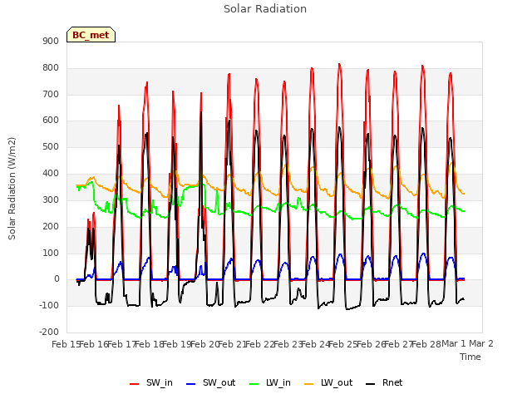532x399 pixels.
Task: Toggle the LW_in legend entry
Action: 270,382
